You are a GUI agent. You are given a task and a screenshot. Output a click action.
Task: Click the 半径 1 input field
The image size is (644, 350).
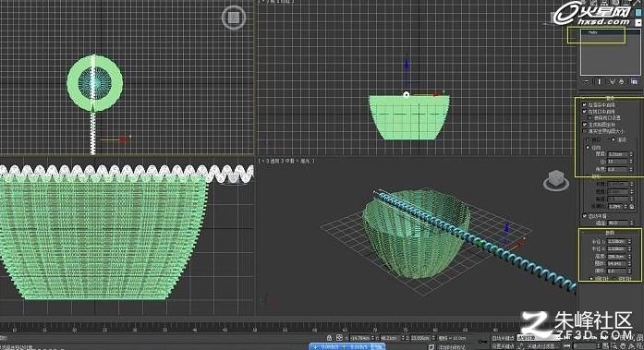(x=617, y=242)
